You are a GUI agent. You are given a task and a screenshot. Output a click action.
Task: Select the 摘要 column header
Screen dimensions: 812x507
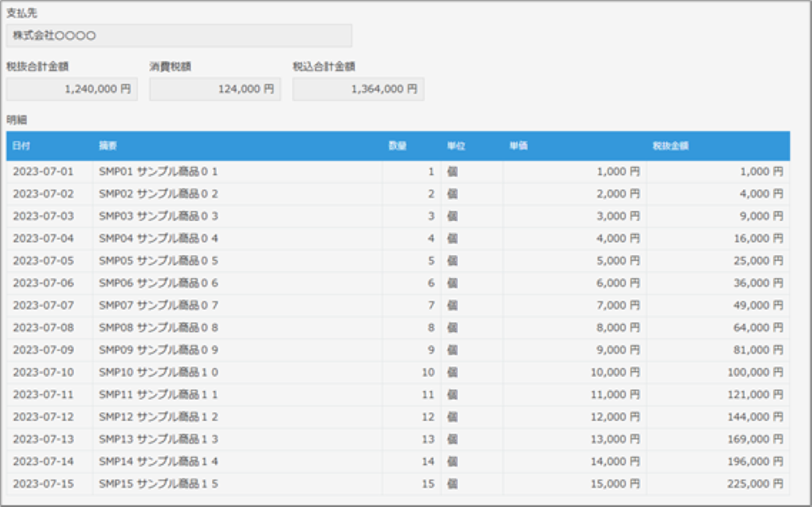(107, 146)
